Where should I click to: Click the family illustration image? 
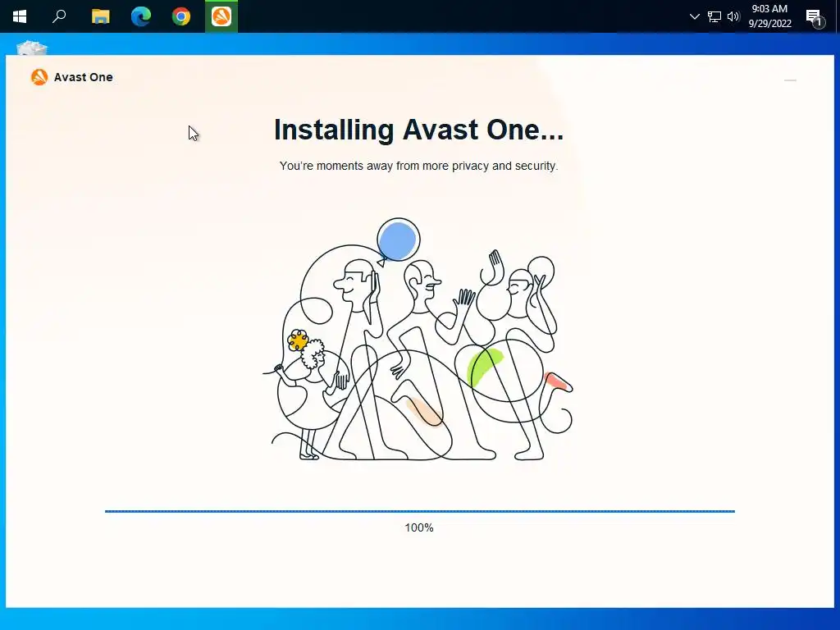tap(418, 339)
